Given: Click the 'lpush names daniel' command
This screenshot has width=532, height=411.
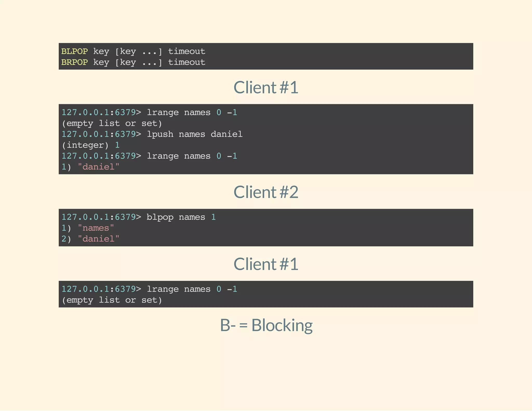Looking at the screenshot, I should (195, 134).
